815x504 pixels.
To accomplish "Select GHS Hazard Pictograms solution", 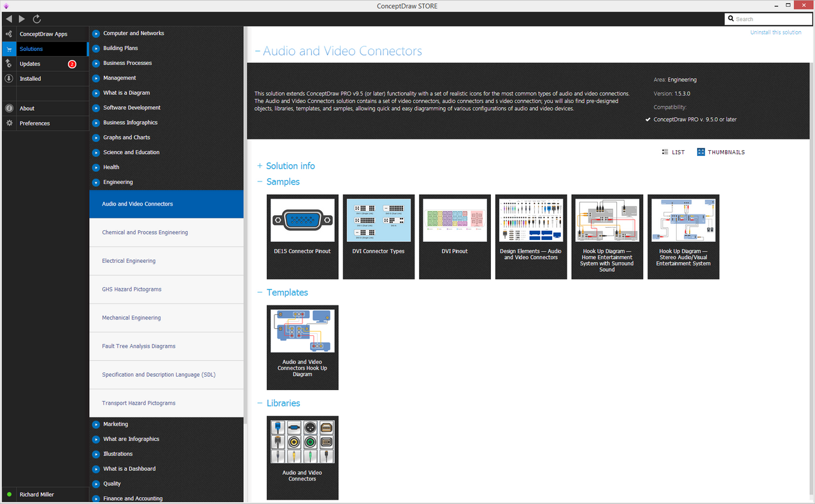I will click(x=166, y=290).
